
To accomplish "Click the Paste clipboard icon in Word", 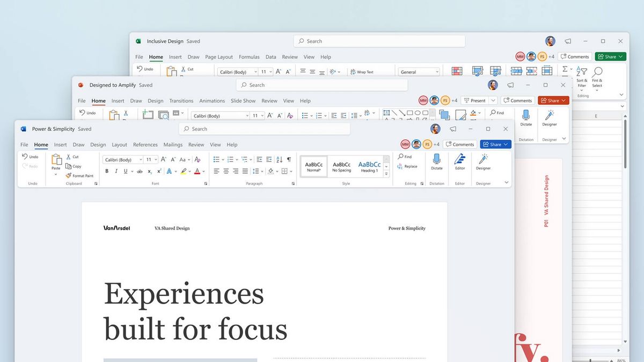I will coord(56,159).
